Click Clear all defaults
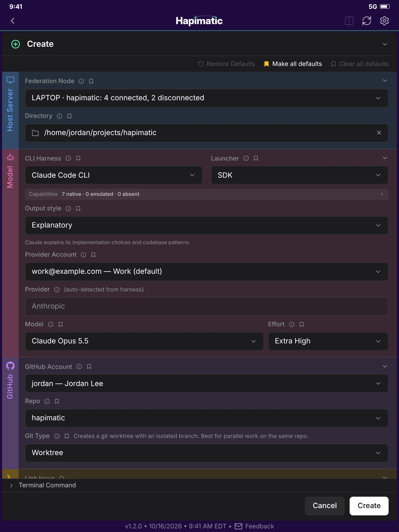Viewport: 399px width, 532px height. 360,64
